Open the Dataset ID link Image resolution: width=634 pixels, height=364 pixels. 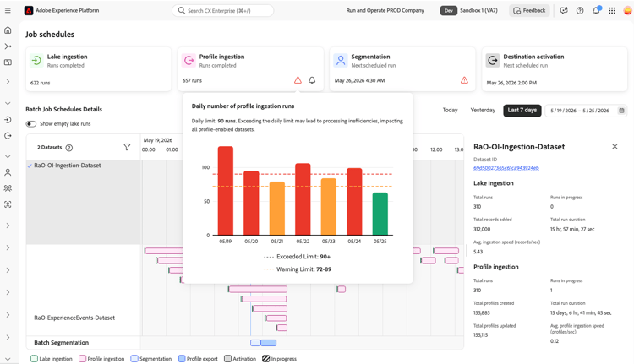tap(506, 168)
